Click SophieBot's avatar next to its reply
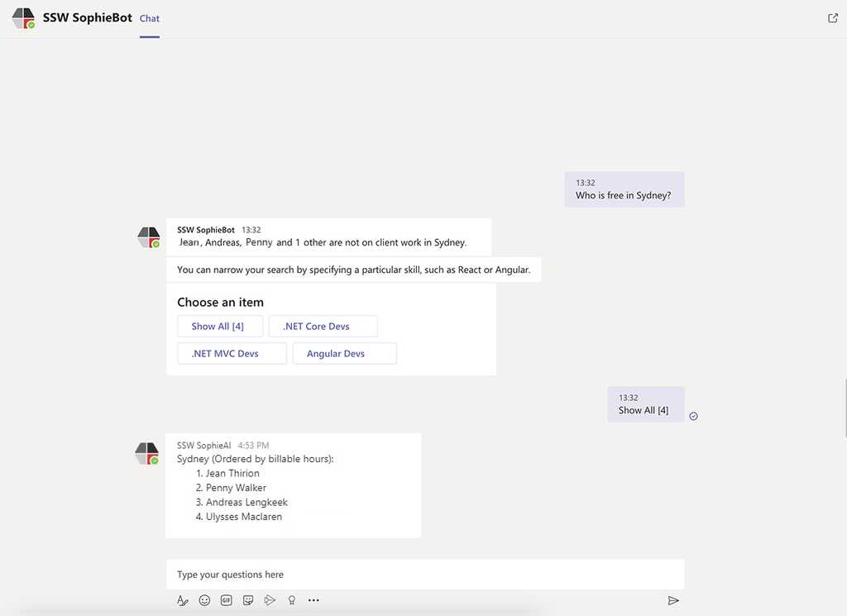 coord(149,237)
